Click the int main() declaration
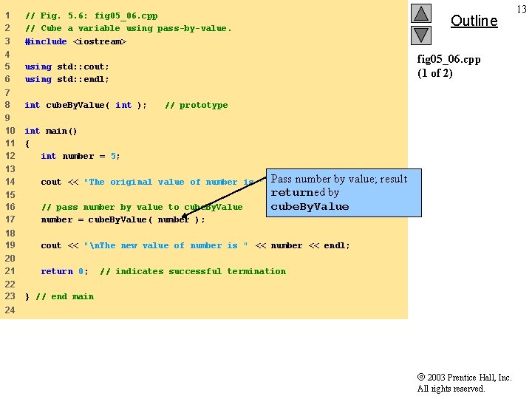 51,131
